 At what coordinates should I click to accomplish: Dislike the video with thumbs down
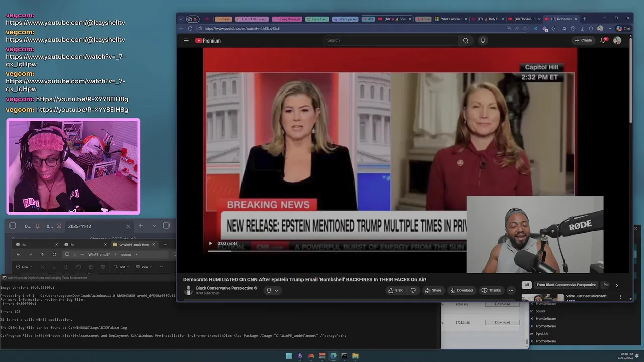pos(413,290)
